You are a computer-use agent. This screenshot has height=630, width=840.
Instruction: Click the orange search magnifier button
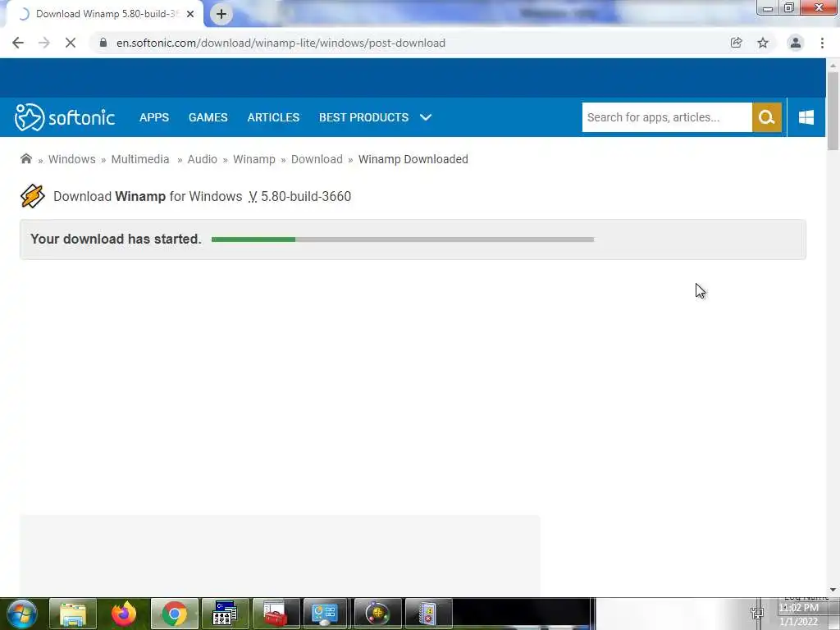(767, 117)
